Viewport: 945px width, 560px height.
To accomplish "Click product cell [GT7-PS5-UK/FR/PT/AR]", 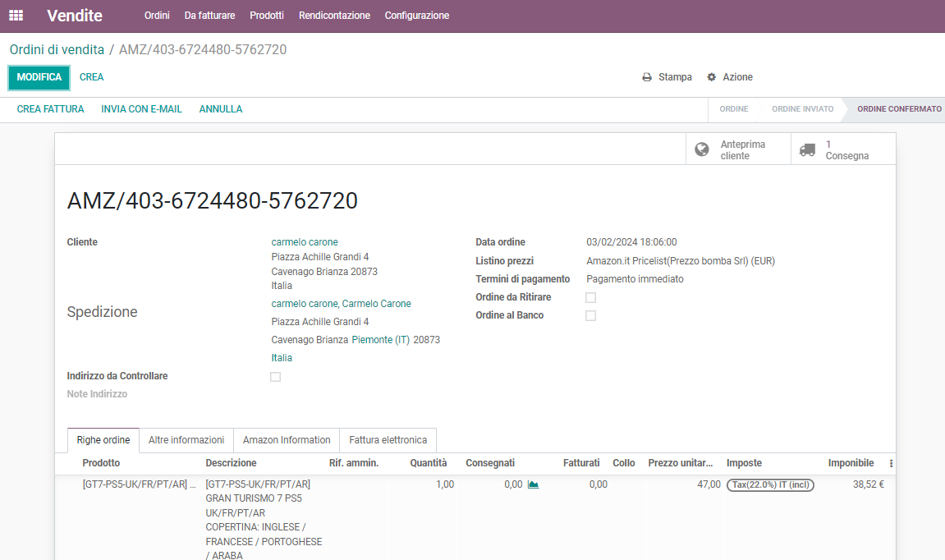I will 140,484.
